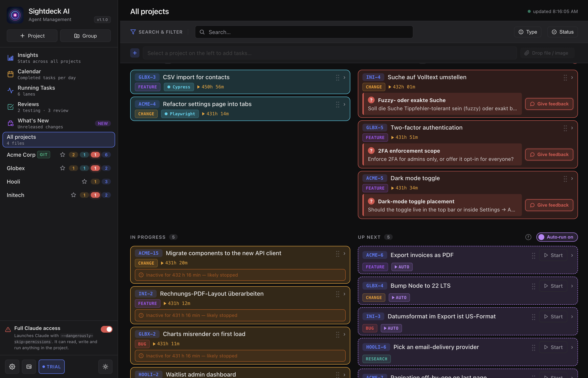Click the warning triangle by Full Claude access
Image resolution: width=588 pixels, height=378 pixels.
coord(8,329)
